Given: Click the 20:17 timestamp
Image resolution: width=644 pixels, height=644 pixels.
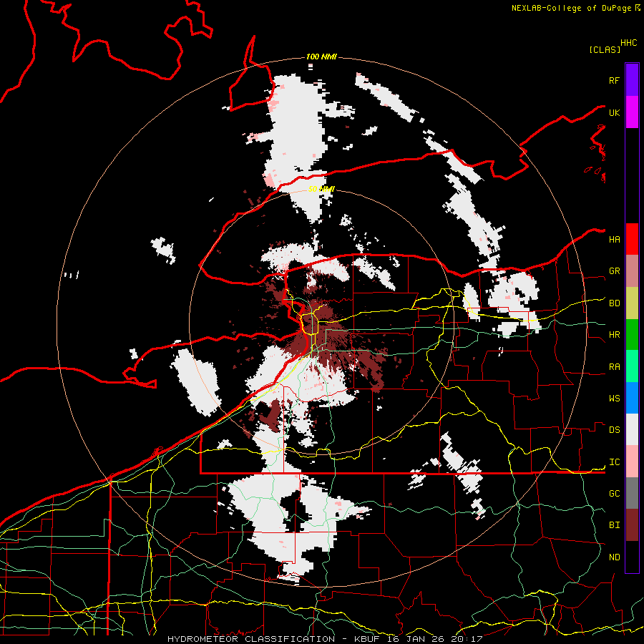Looking at the screenshot, I should pyautogui.click(x=466, y=639).
